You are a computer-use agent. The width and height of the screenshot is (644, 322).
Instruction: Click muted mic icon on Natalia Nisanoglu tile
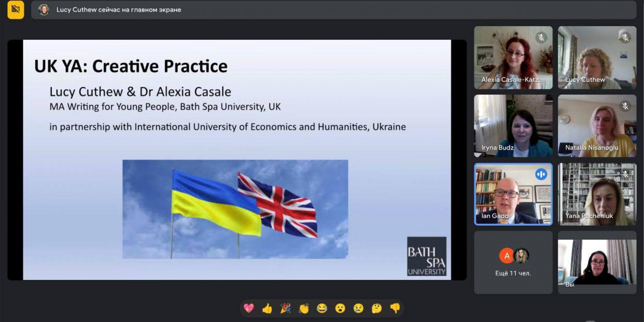[x=625, y=106]
